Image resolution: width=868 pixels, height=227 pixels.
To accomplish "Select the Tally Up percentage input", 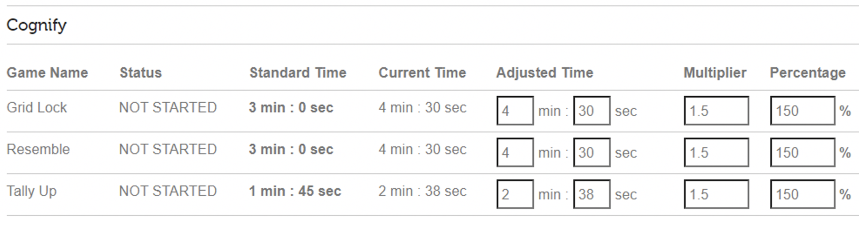I will [803, 194].
